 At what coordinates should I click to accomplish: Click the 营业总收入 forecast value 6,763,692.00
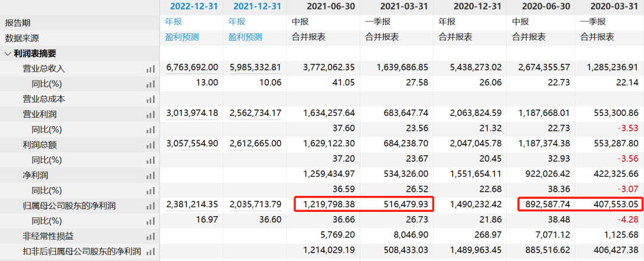tap(192, 69)
